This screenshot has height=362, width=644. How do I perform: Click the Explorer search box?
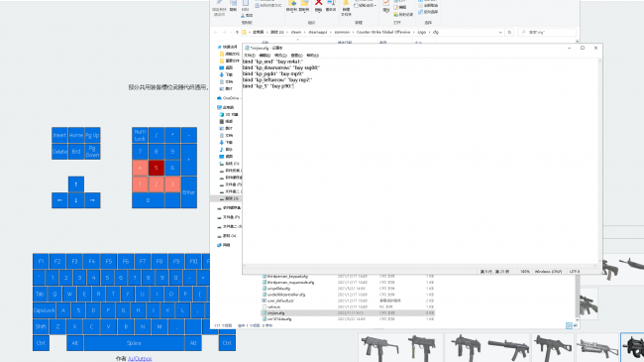[547, 32]
